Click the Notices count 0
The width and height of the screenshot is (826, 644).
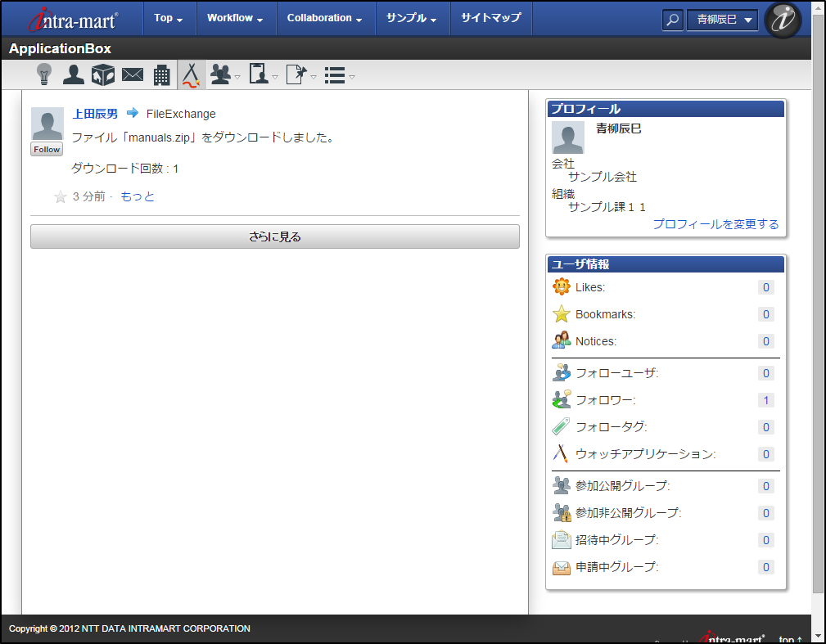(x=766, y=341)
